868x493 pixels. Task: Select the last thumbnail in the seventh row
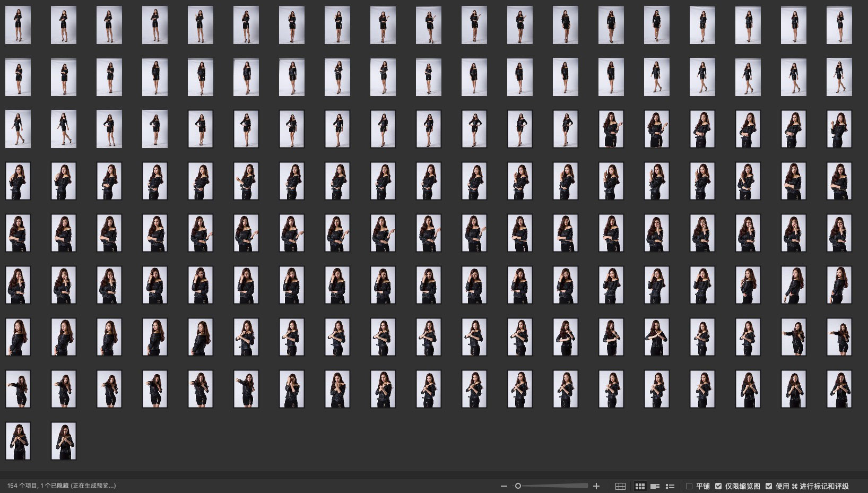tap(839, 337)
